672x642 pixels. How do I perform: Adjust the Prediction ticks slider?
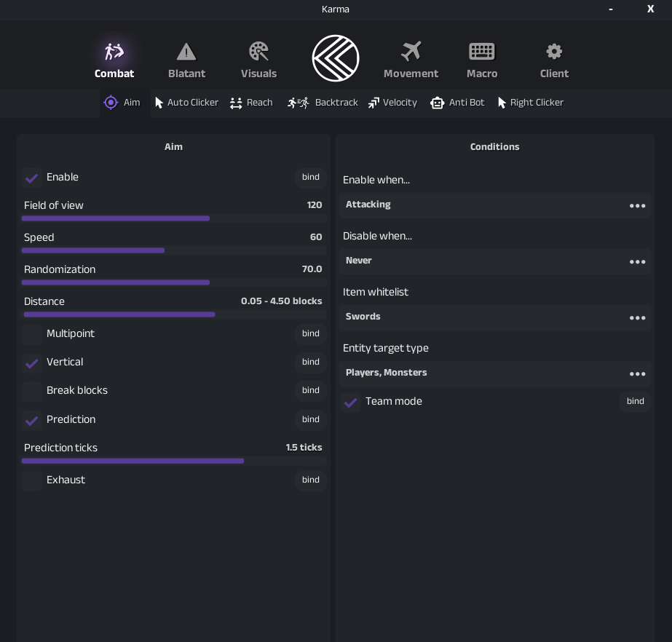(174, 461)
